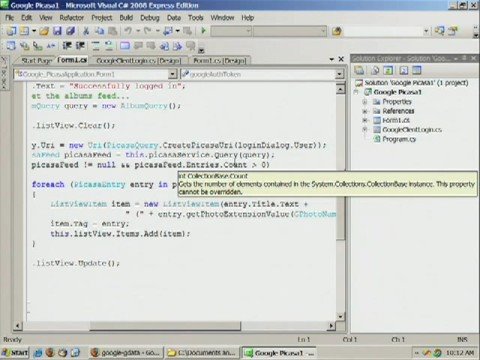Switch to C:\Documents taskbar window

pyautogui.click(x=202, y=353)
